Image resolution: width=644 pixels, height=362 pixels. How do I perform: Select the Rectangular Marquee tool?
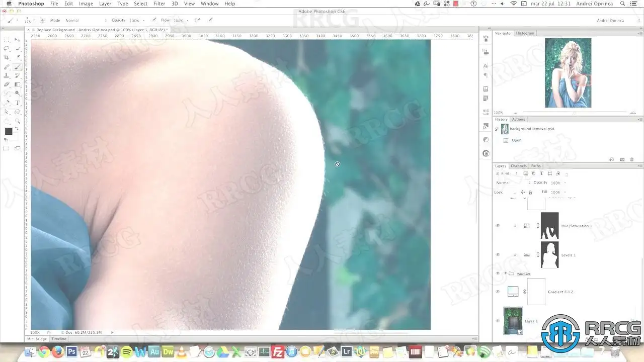click(x=7, y=39)
